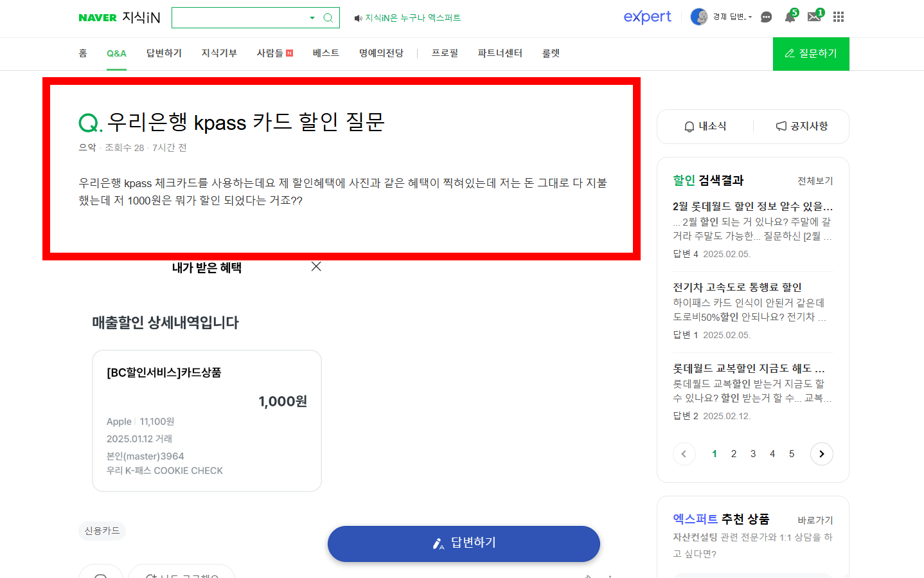924x578 pixels.
Task: Click the next page arrow
Action: [822, 454]
